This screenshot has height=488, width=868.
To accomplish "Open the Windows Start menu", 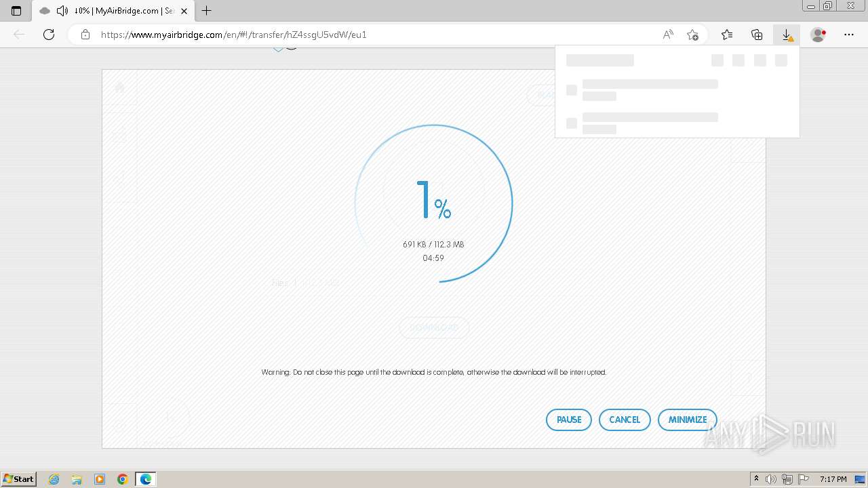I will coord(19,479).
